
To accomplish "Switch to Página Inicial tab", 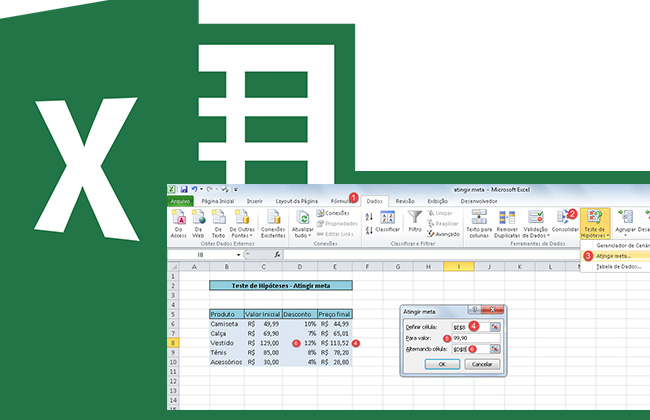I will coord(218,201).
